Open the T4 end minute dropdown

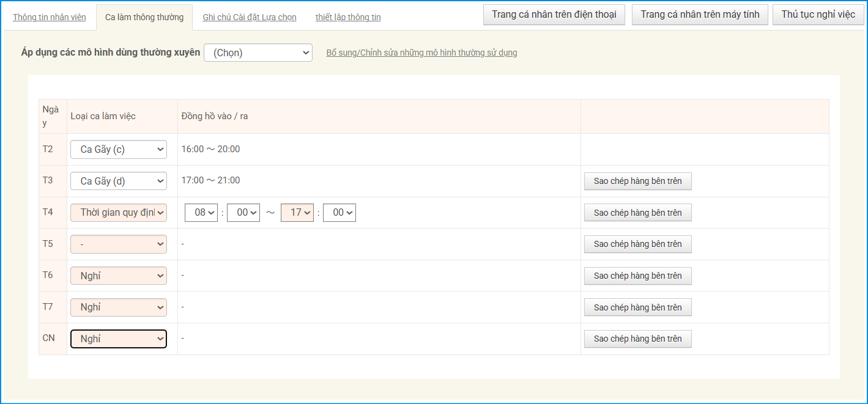(339, 213)
